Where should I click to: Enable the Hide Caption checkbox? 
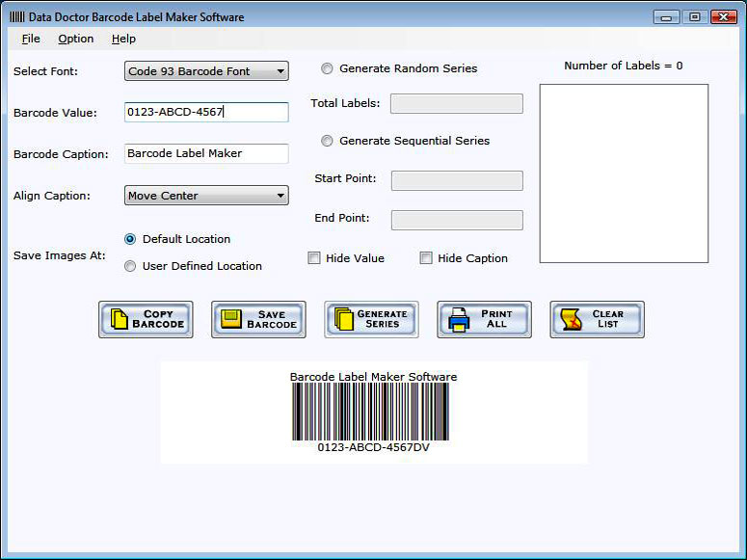coord(426,258)
